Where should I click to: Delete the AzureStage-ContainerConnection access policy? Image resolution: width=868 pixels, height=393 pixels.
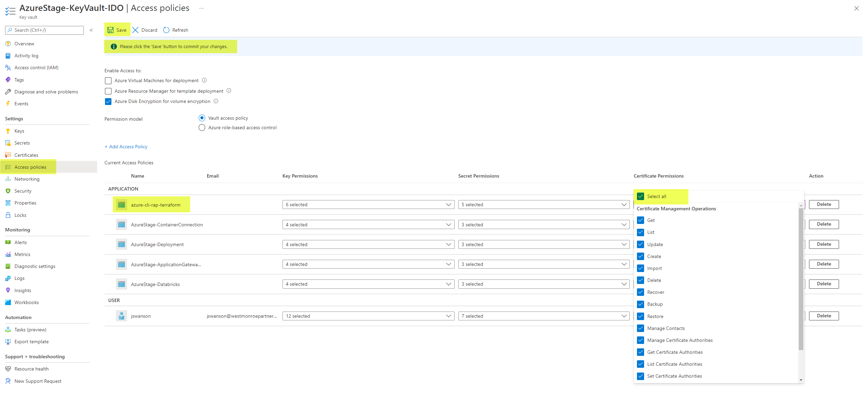click(x=824, y=224)
